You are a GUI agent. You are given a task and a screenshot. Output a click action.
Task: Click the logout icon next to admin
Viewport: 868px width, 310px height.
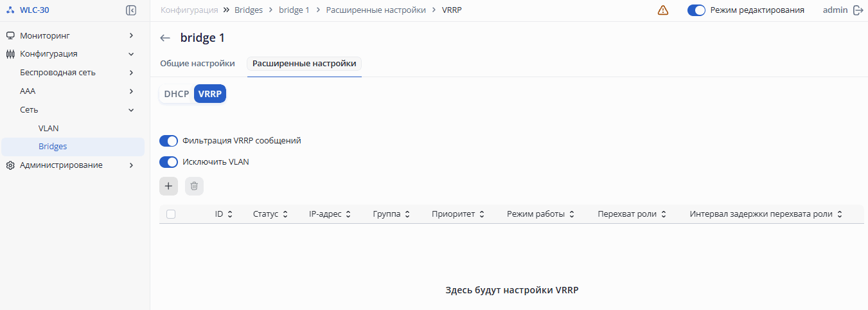click(858, 10)
